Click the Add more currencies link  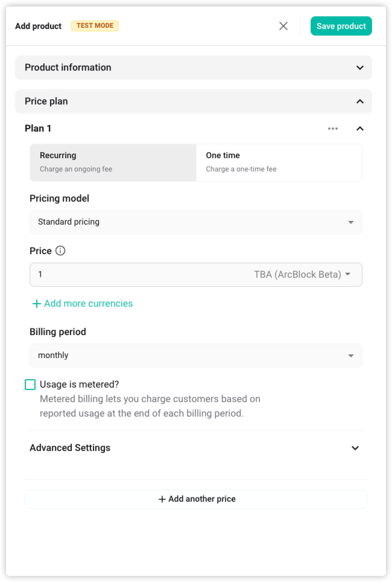pyautogui.click(x=88, y=304)
